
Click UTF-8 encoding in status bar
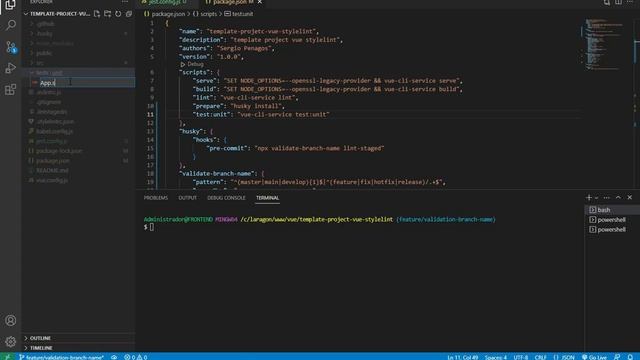pos(520,357)
